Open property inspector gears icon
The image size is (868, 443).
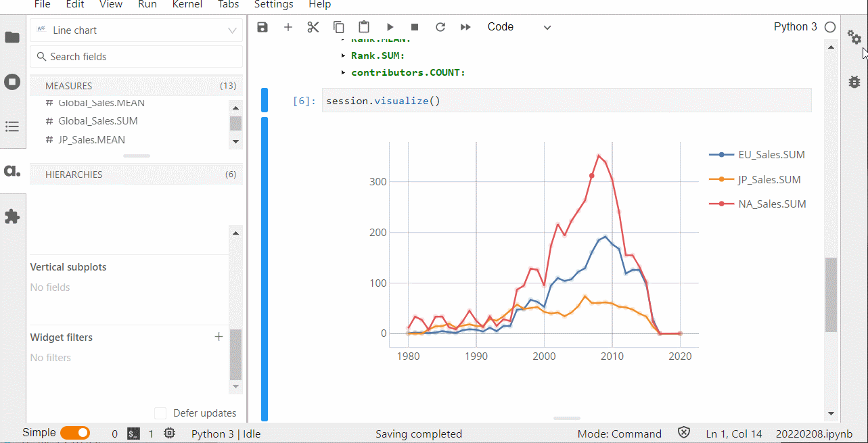[x=854, y=38]
